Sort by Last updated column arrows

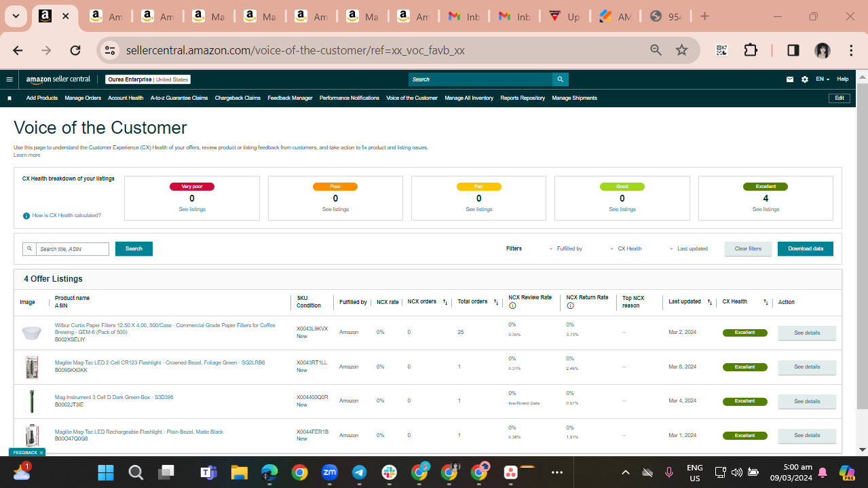[710, 302]
